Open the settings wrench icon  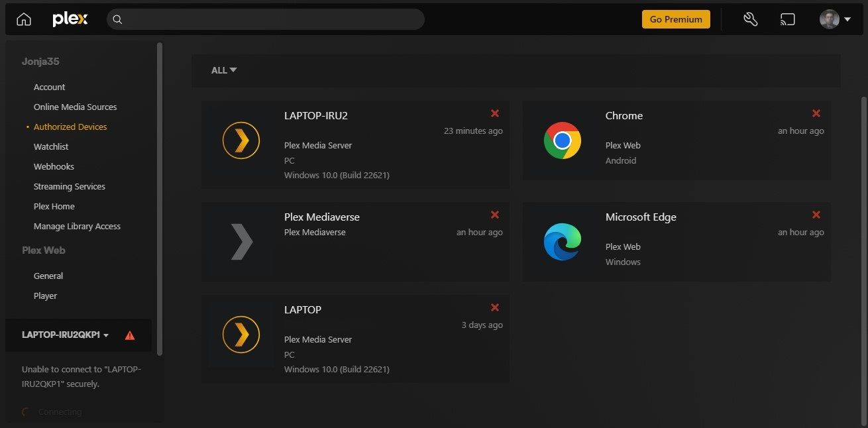coord(750,19)
